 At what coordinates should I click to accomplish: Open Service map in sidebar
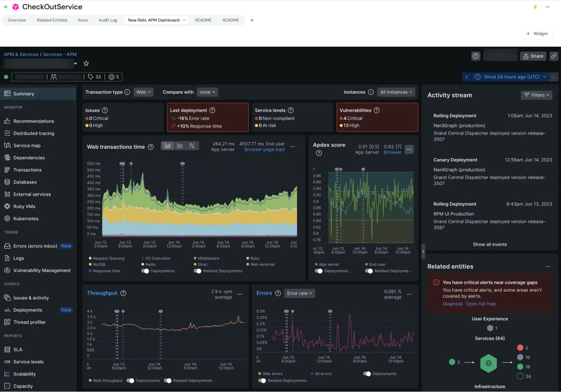(27, 146)
